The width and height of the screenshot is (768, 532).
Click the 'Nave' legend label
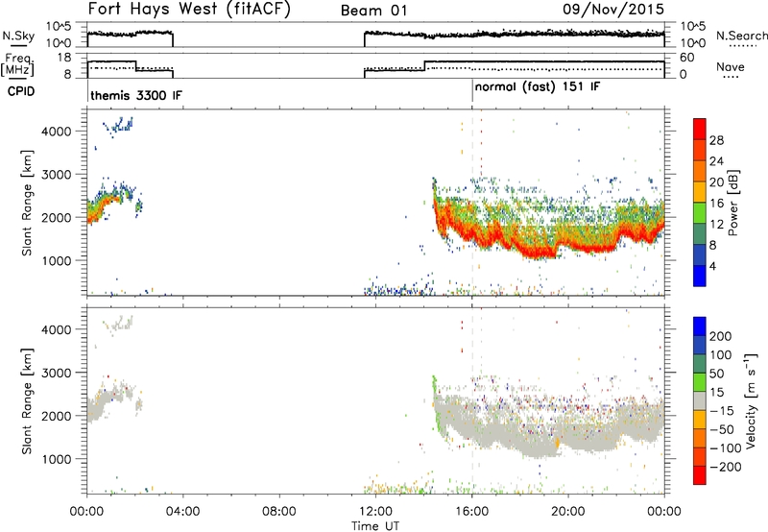point(731,67)
